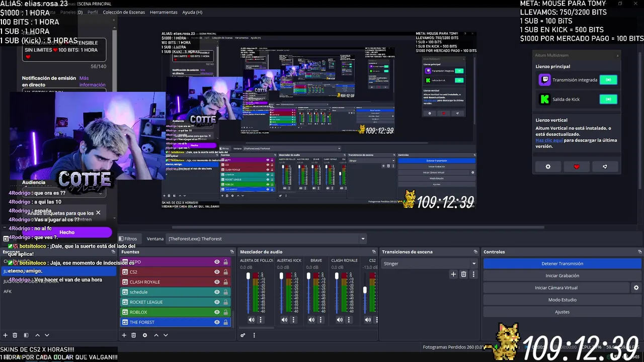This screenshot has width=644, height=362.
Task: Toggle visibility of CLASH ROYALE source
Action: coord(217,282)
